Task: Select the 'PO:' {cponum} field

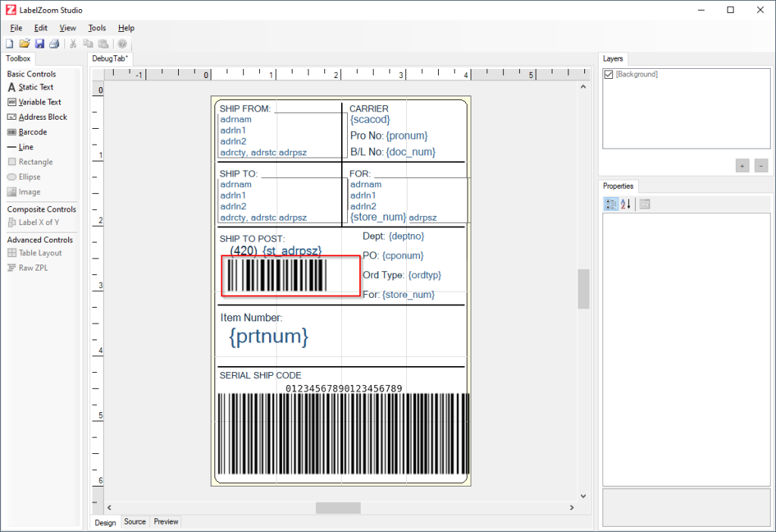Action: (x=393, y=256)
